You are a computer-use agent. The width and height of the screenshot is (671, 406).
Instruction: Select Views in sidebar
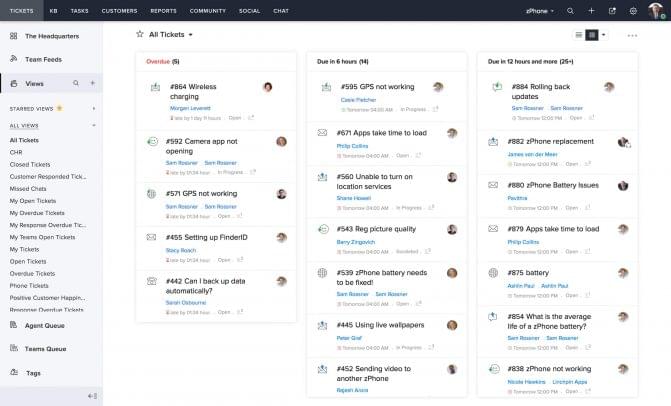click(x=34, y=83)
